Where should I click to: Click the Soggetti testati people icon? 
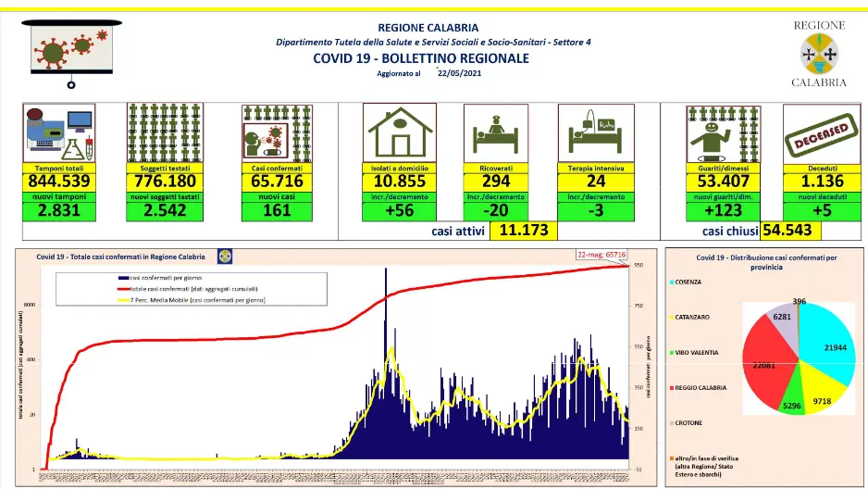[x=165, y=132]
